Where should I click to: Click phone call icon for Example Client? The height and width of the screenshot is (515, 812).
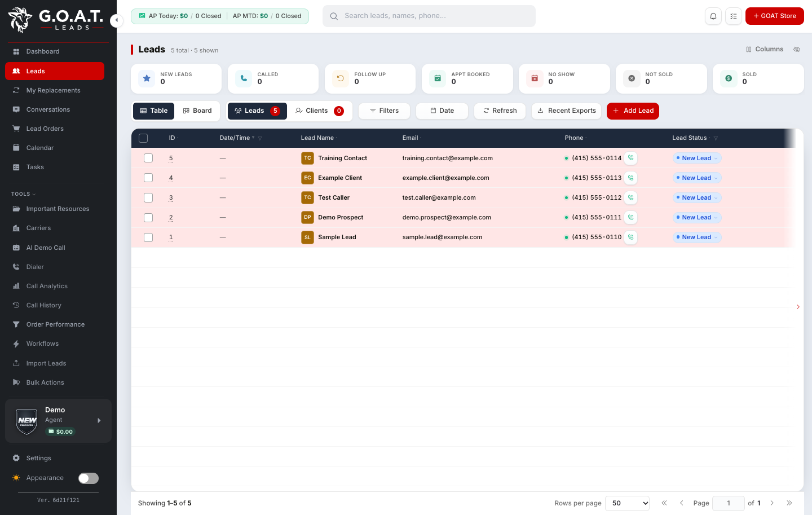631,178
